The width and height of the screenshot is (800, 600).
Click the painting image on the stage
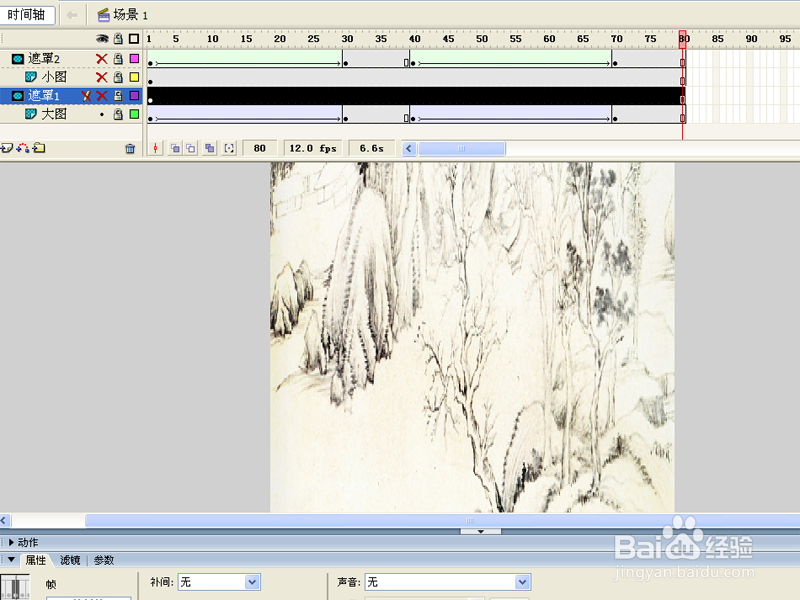tap(472, 337)
